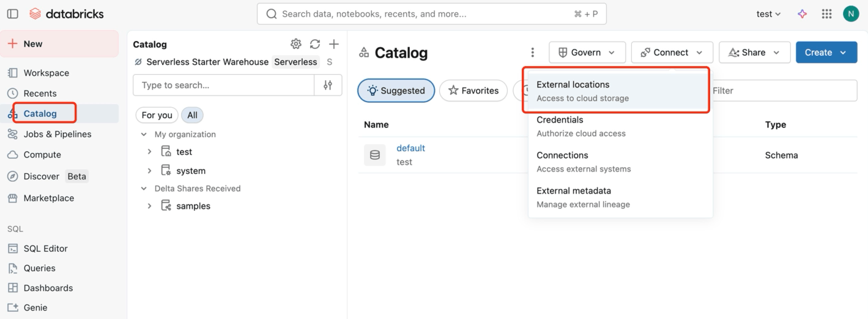
Task: Open Recents in the sidebar
Action: click(x=59, y=93)
